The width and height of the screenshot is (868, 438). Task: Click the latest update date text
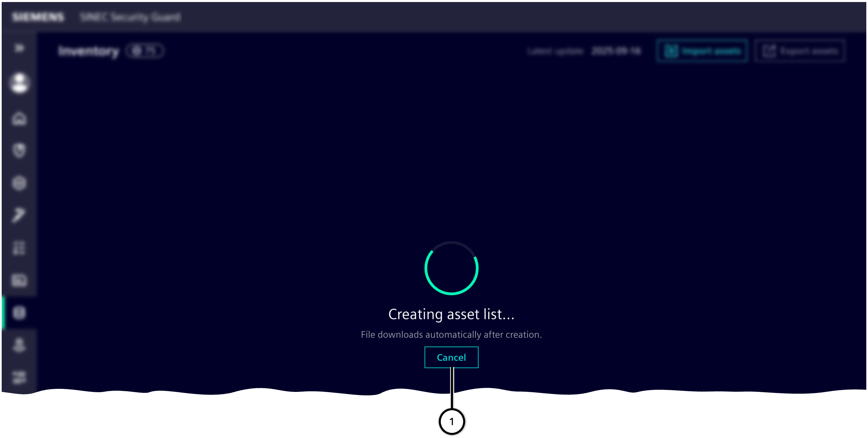[616, 51]
